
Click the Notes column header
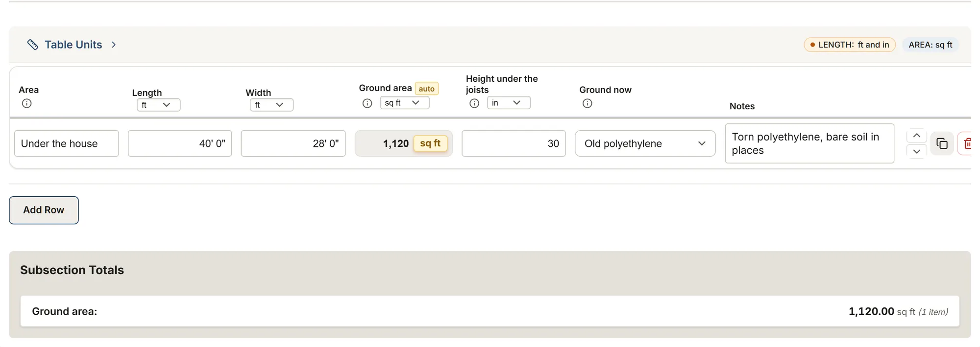coord(742,106)
